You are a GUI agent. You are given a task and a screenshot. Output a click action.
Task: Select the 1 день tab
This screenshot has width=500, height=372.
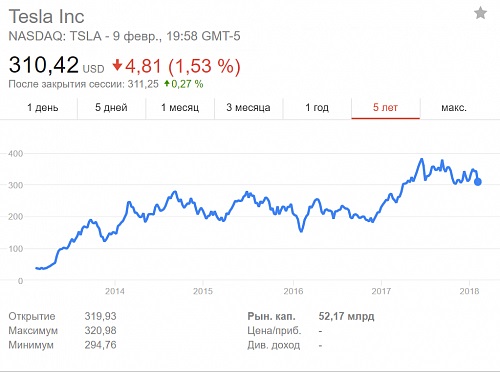click(43, 108)
